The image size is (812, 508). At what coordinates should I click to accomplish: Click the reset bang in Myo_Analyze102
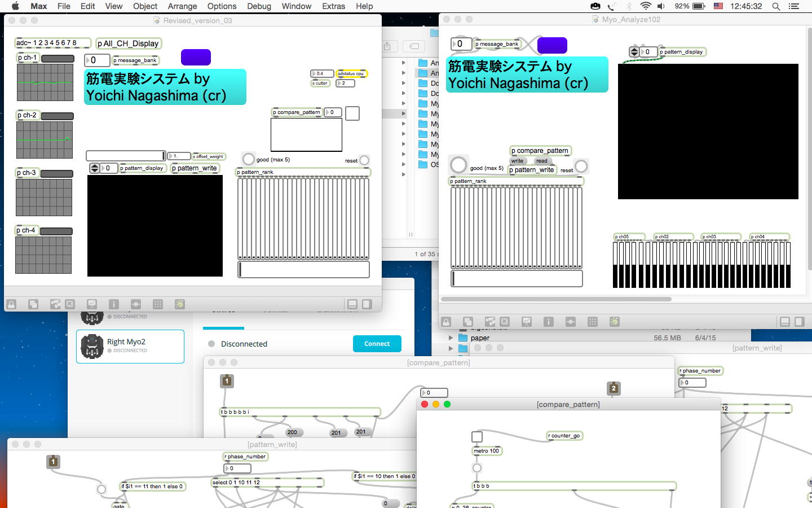pos(581,166)
